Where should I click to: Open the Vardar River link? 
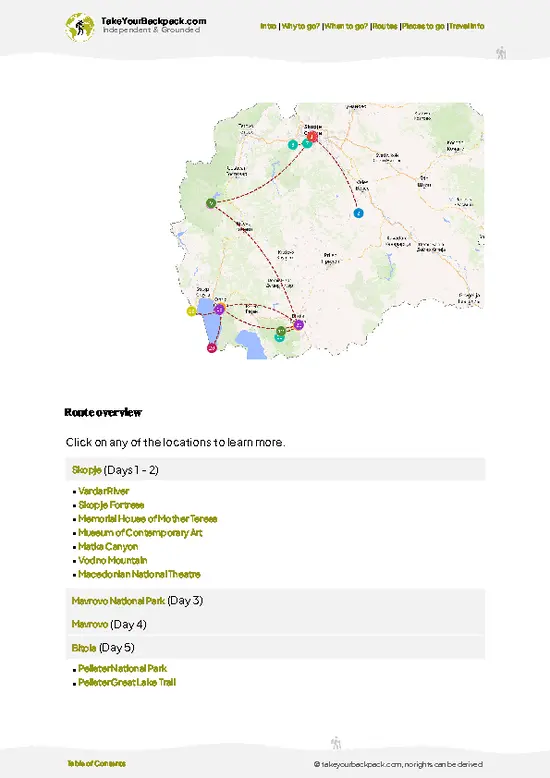(103, 491)
